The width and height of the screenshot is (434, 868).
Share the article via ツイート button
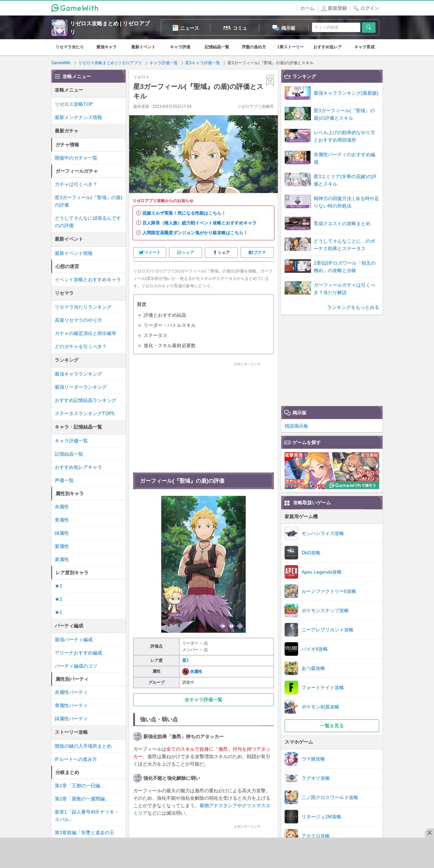150,252
